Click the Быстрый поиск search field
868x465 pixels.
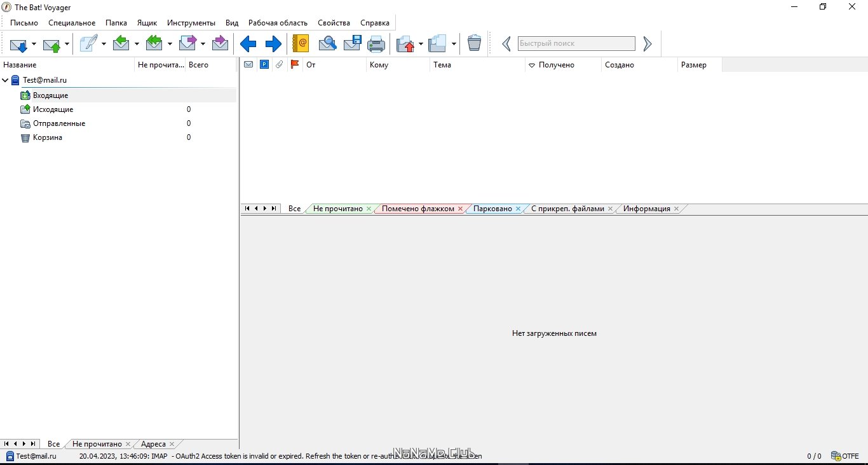pyautogui.click(x=576, y=43)
